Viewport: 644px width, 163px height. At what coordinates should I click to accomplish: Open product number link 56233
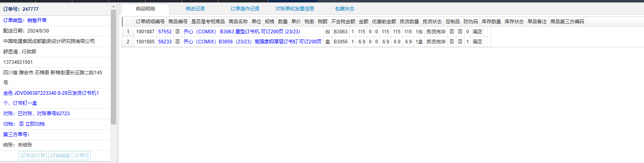(165, 42)
